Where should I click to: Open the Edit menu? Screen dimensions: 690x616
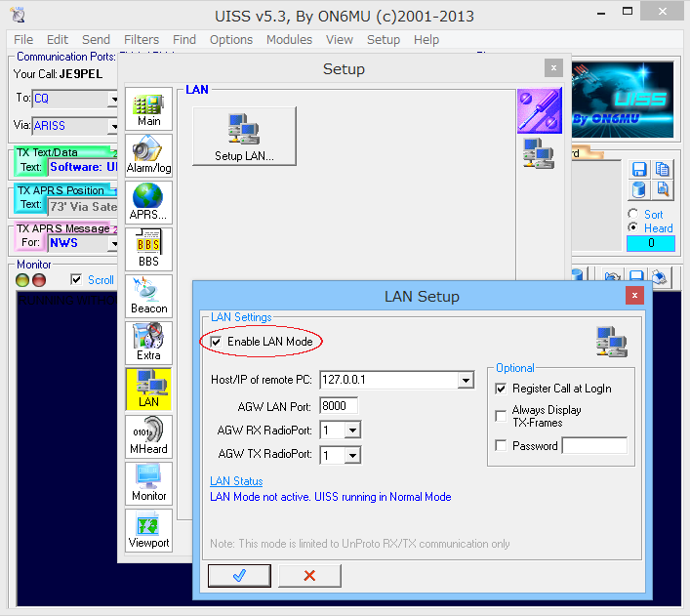coord(58,40)
